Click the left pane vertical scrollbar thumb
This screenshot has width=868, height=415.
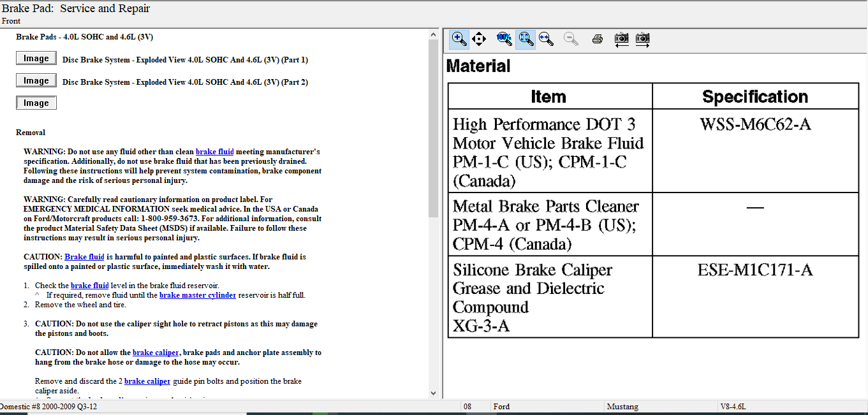pyautogui.click(x=434, y=127)
